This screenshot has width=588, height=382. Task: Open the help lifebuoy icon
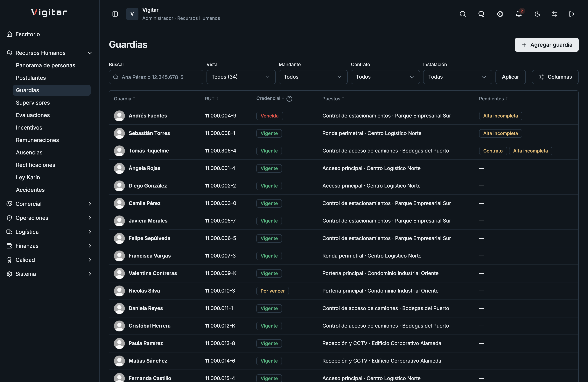(500, 14)
